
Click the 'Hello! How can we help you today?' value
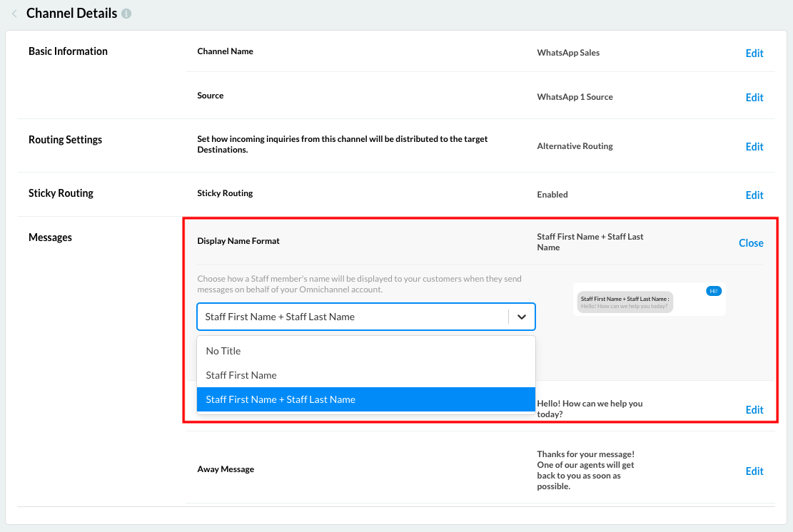590,409
